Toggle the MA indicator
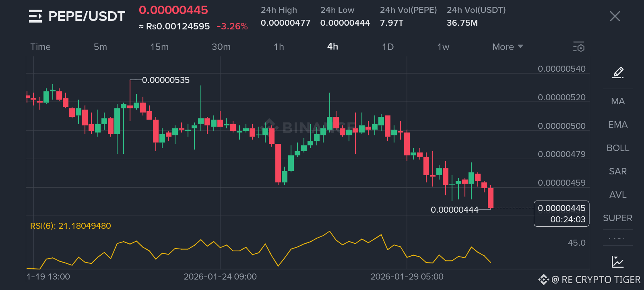Image resolution: width=644 pixels, height=290 pixels. [618, 101]
